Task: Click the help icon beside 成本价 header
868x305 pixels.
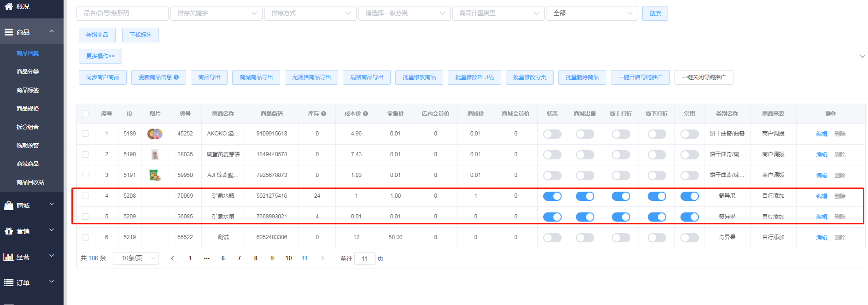Action: pyautogui.click(x=365, y=114)
